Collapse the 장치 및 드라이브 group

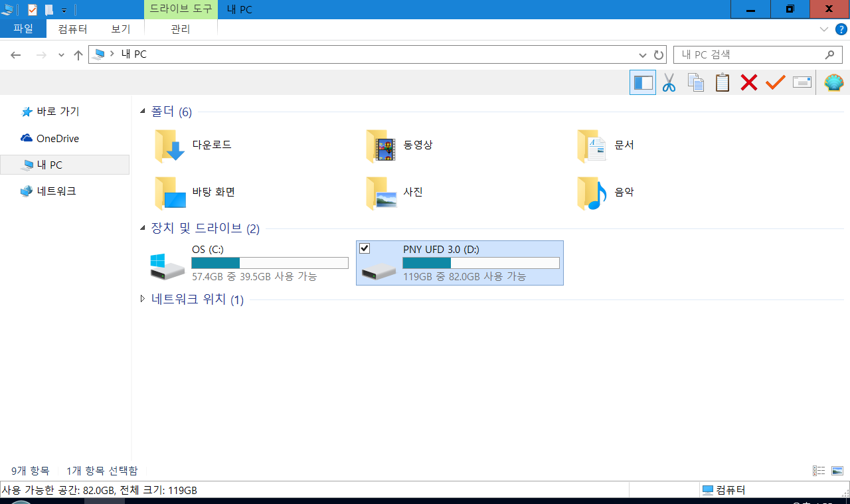143,228
